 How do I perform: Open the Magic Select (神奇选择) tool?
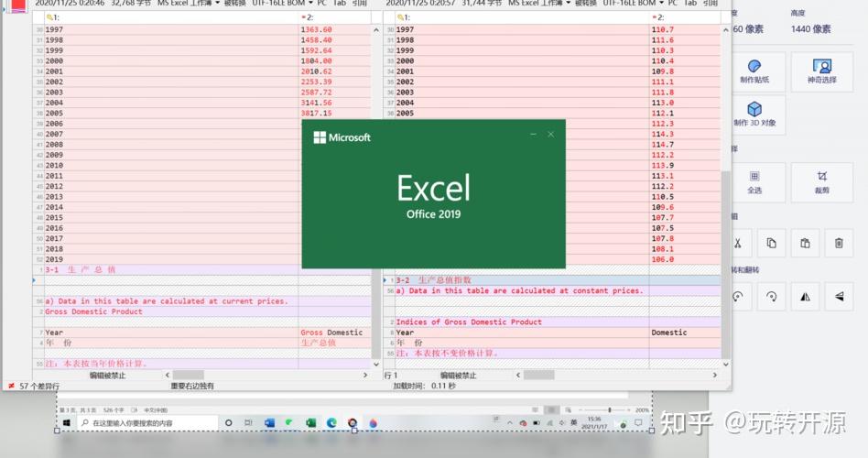[x=821, y=72]
